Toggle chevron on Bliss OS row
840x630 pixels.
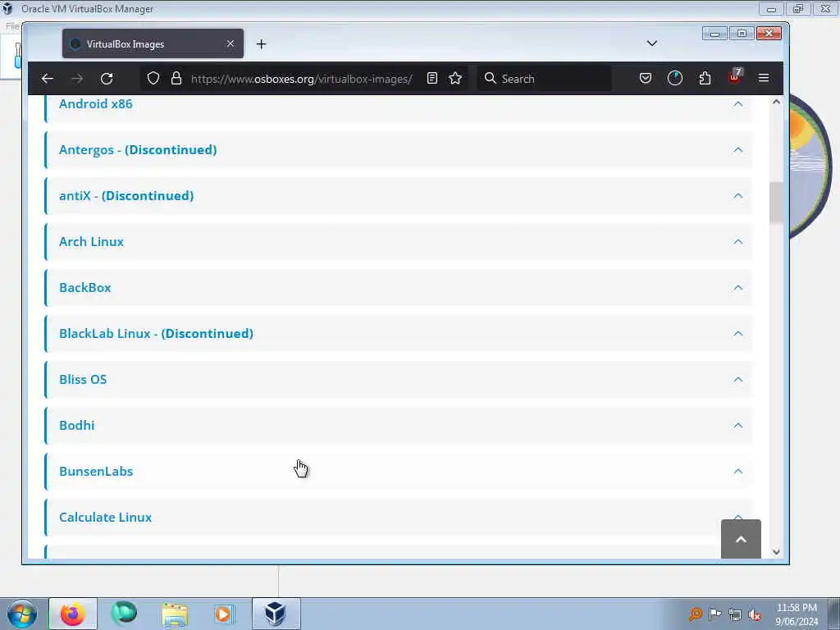point(738,379)
